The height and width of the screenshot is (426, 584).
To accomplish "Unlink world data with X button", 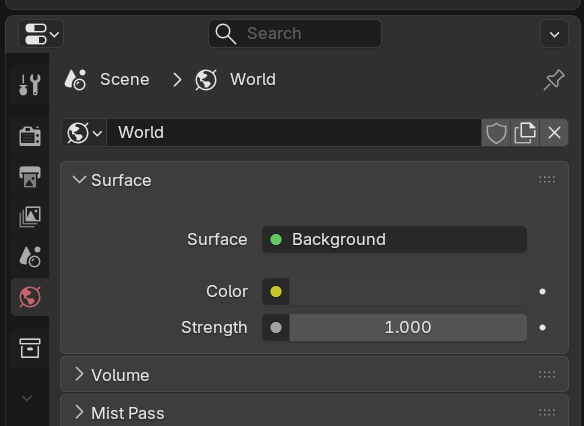I will click(554, 133).
